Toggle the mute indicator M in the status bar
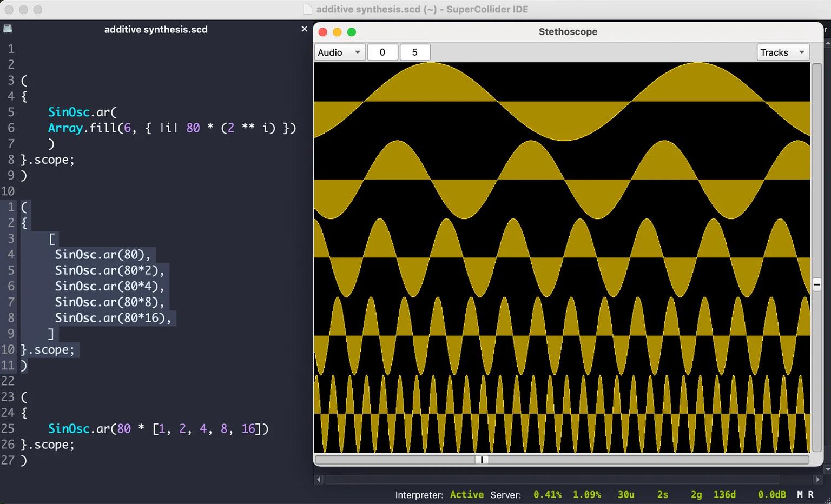The image size is (831, 504). [x=800, y=494]
